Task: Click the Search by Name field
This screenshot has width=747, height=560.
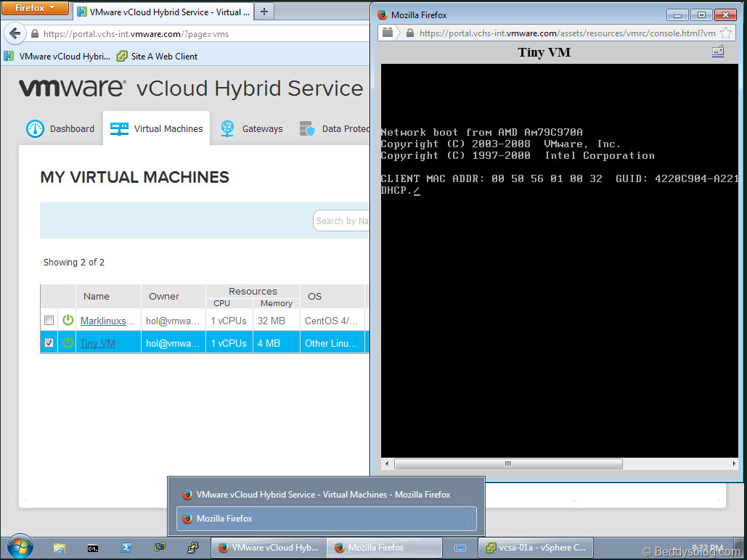Action: [341, 221]
